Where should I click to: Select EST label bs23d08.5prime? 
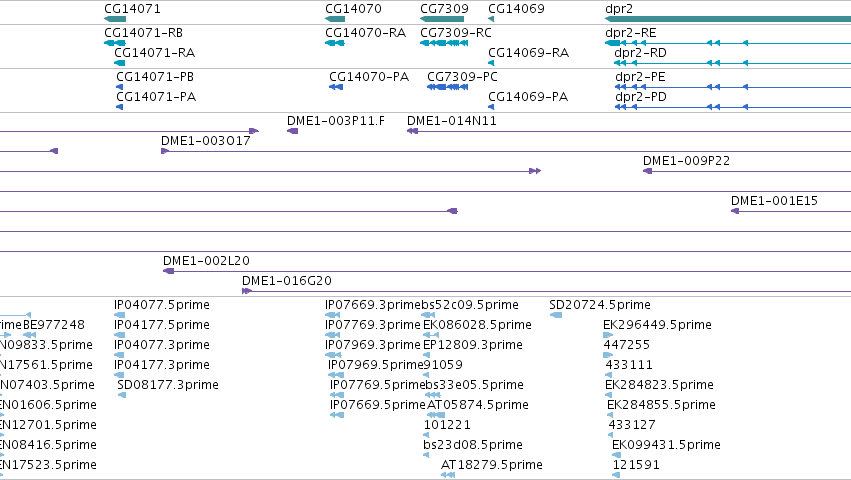click(x=473, y=445)
